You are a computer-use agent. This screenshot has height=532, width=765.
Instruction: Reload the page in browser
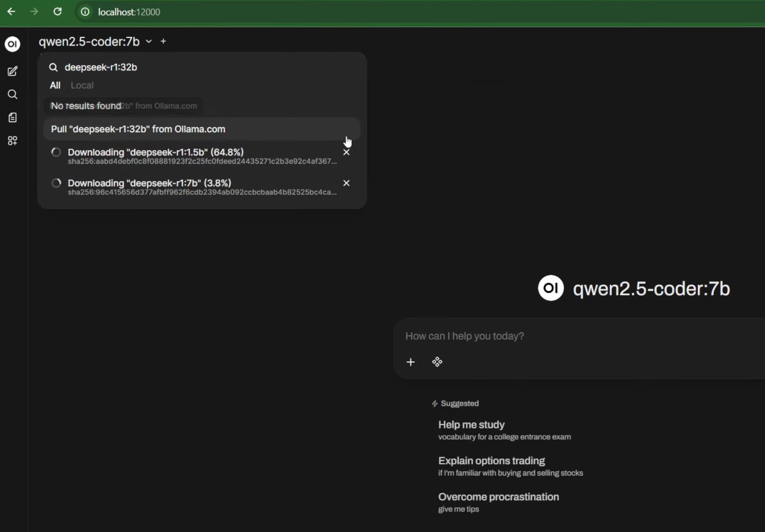pyautogui.click(x=58, y=12)
